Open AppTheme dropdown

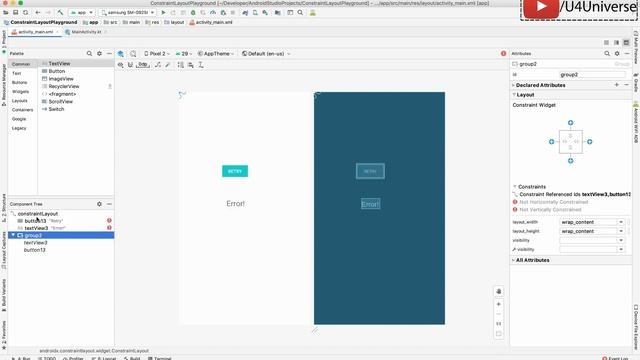pyautogui.click(x=216, y=53)
